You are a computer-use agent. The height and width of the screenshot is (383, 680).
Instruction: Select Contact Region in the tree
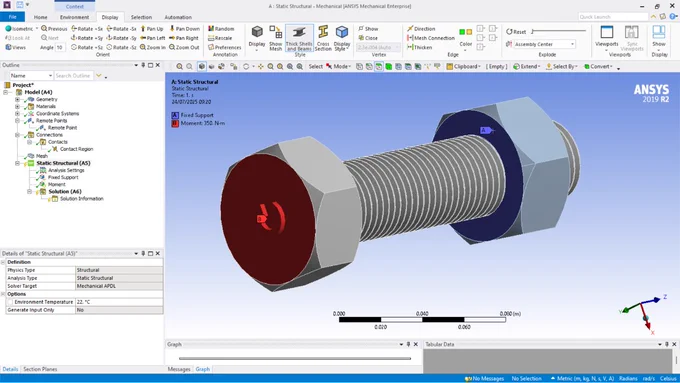click(76, 149)
